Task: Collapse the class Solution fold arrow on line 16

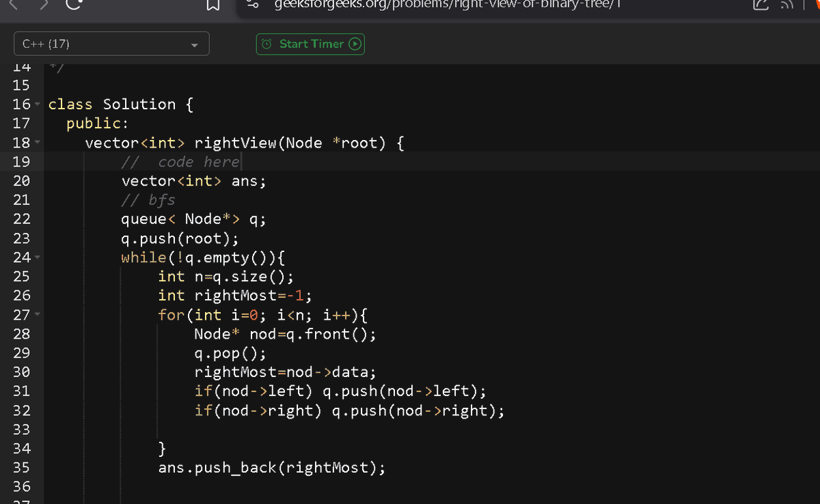Action: (x=36, y=104)
